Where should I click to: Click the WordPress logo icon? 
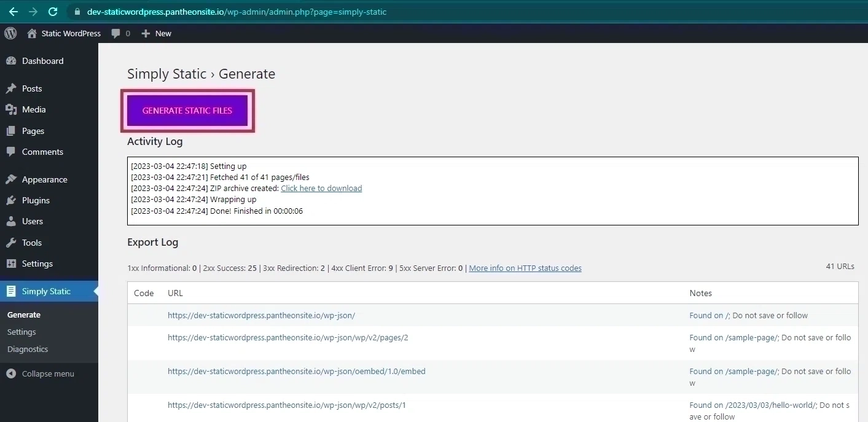click(x=10, y=33)
